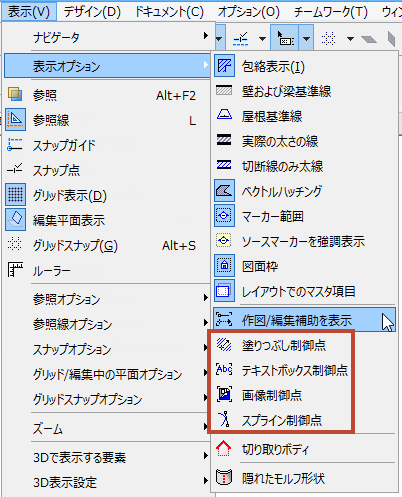Open the デザイン(D) menu
Viewport: 402px width, 497px height.
(x=92, y=12)
